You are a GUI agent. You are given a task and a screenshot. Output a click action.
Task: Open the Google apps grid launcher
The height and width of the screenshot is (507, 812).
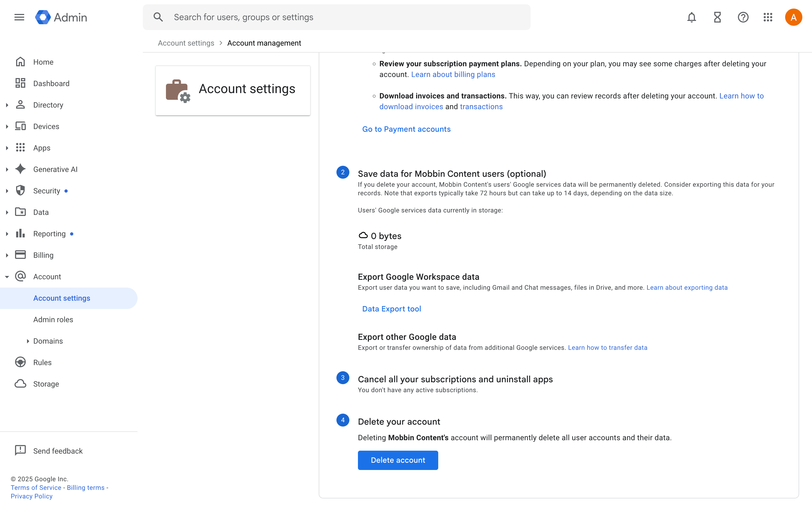tap(768, 17)
